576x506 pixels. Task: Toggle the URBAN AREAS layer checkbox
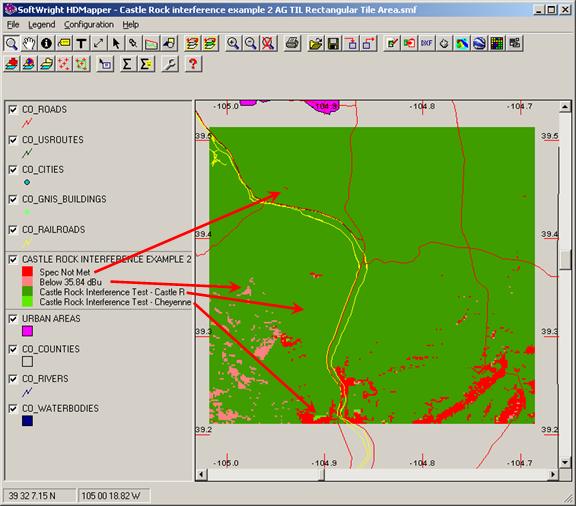point(13,319)
